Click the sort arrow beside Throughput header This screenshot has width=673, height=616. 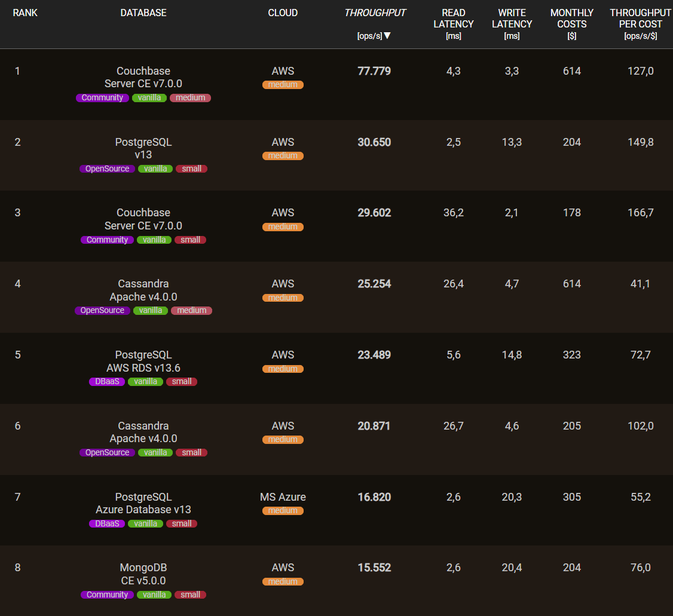tap(387, 36)
